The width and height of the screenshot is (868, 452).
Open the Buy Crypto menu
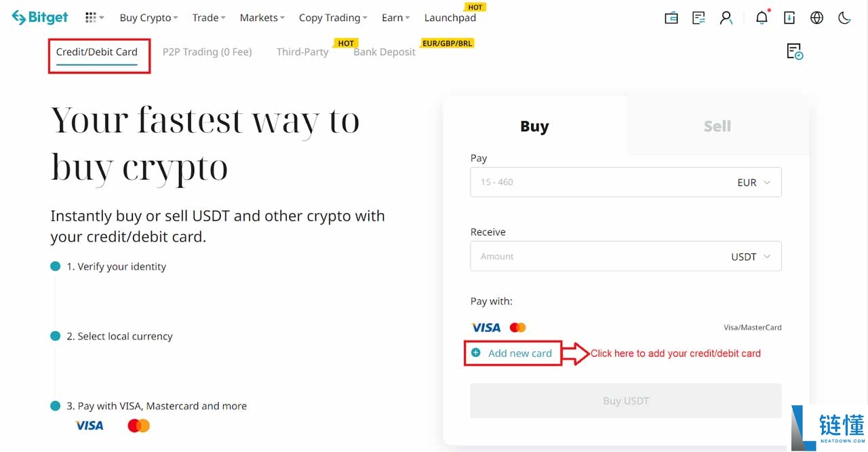[148, 18]
